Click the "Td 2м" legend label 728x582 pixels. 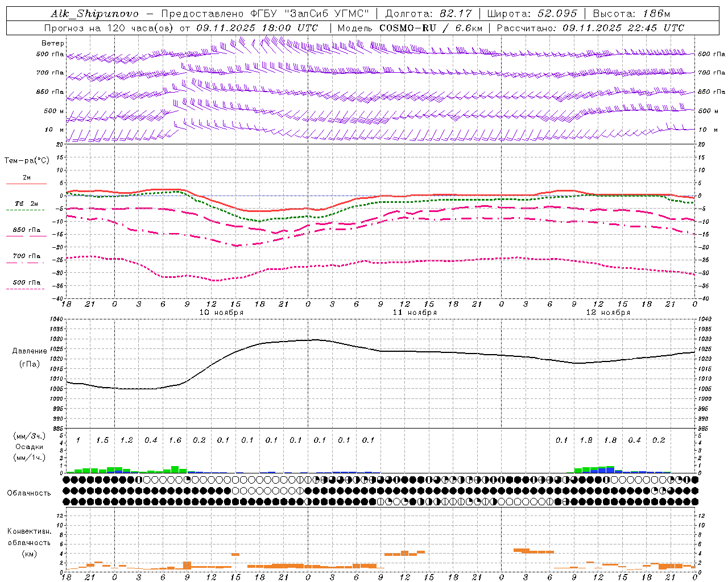point(27,203)
